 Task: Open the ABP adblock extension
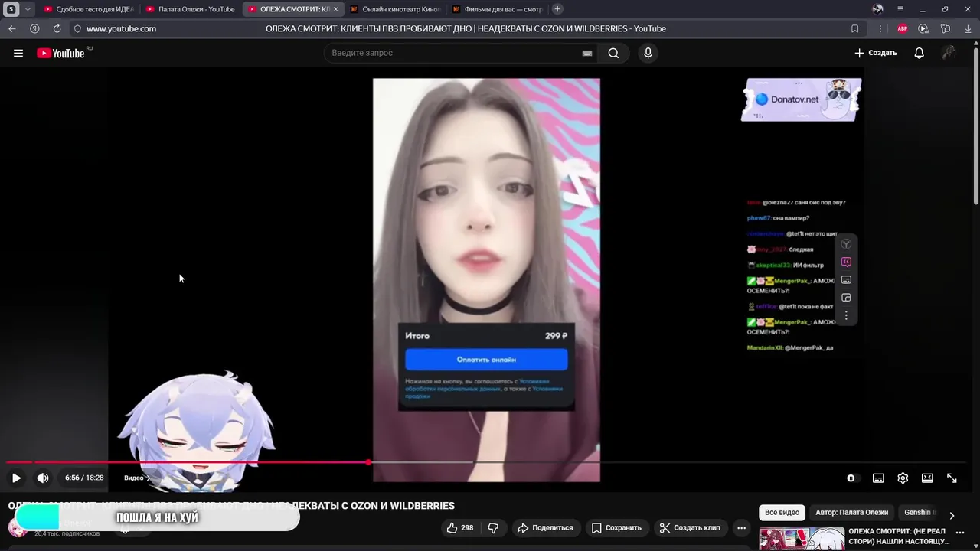(x=902, y=28)
